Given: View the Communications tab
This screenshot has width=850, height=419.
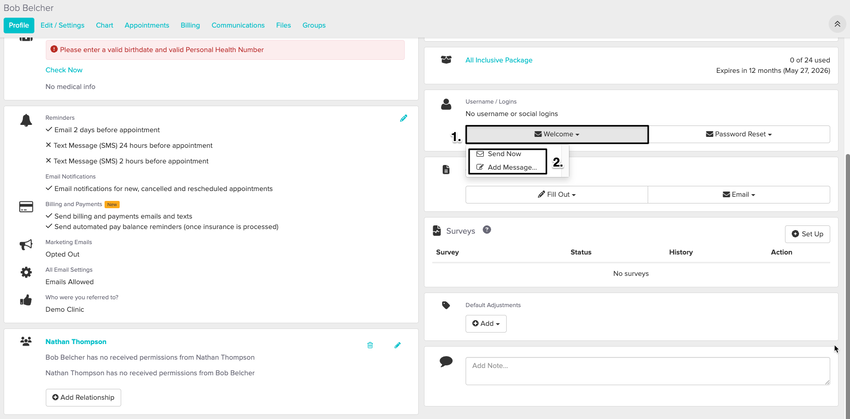Looking at the screenshot, I should click(238, 25).
